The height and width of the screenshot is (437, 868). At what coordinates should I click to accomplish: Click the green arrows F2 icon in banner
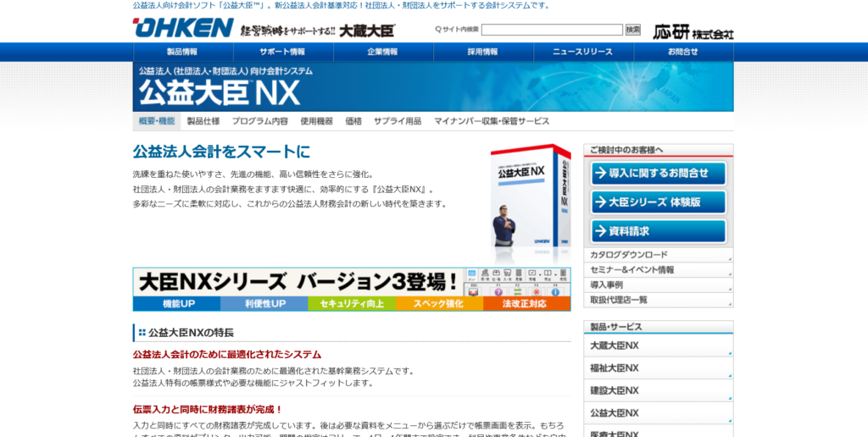pos(518,291)
